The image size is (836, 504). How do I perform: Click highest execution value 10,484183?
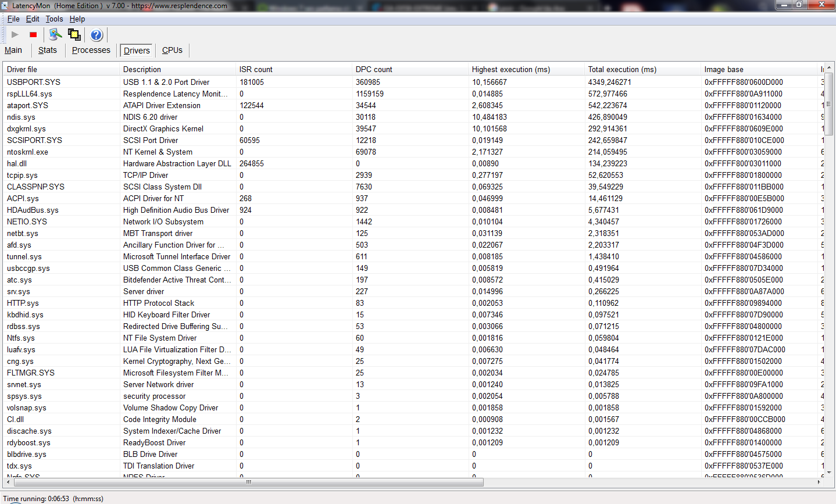[490, 117]
